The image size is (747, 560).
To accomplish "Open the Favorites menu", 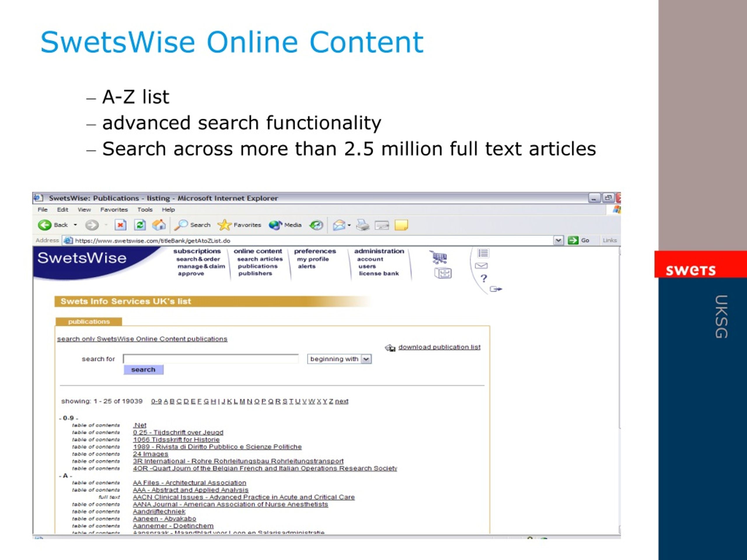I will (114, 210).
